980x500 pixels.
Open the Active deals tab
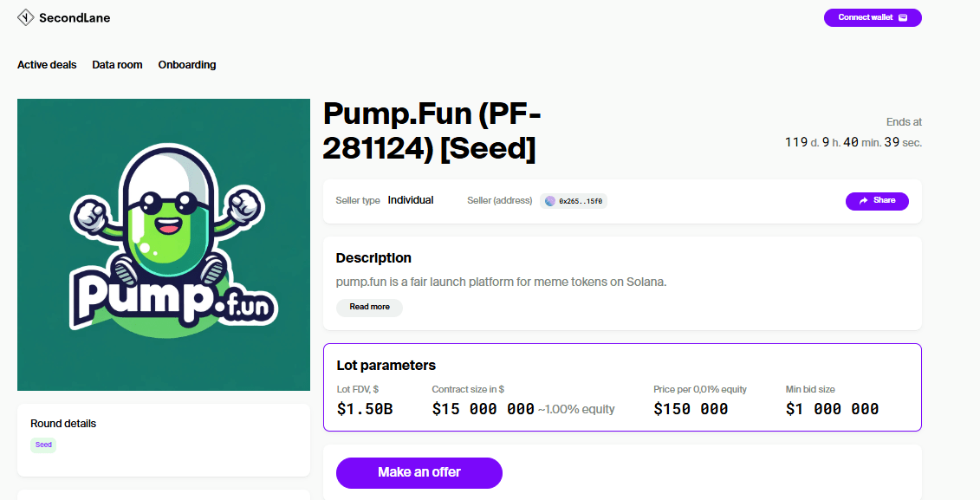tap(47, 65)
